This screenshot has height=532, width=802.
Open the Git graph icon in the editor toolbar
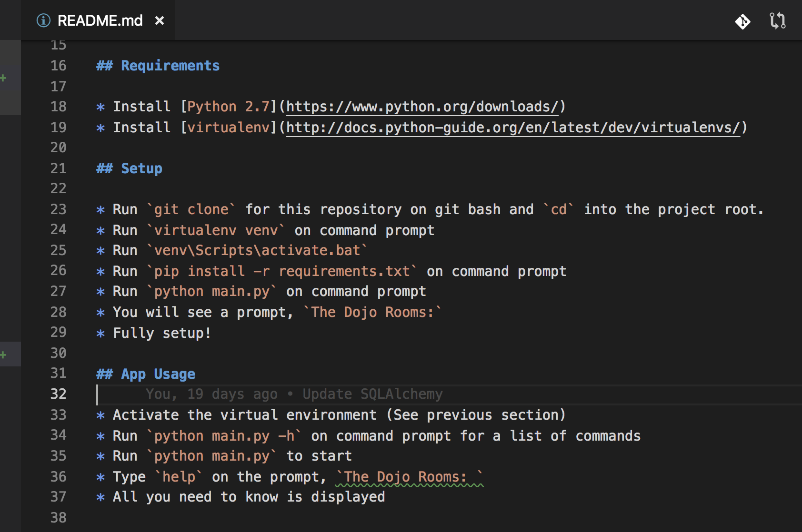[742, 21]
